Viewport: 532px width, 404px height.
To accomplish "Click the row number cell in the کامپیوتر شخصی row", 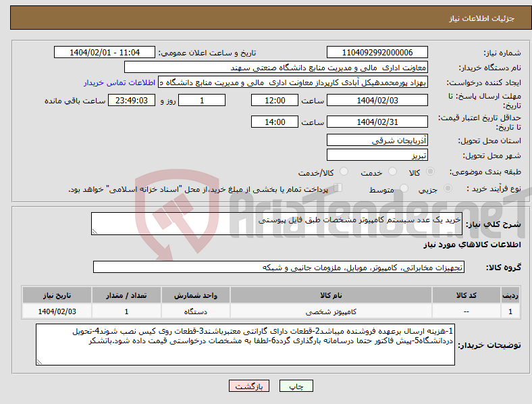I will (x=510, y=311).
